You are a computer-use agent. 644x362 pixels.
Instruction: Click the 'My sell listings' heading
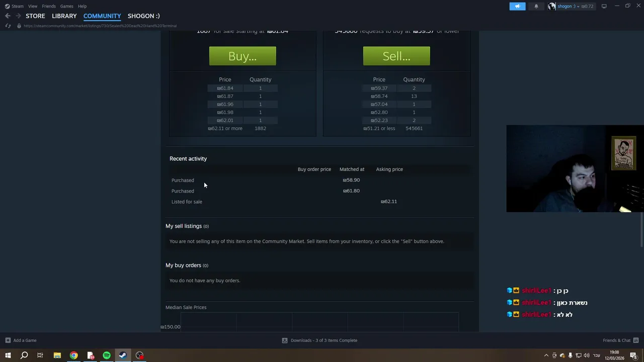click(x=187, y=226)
